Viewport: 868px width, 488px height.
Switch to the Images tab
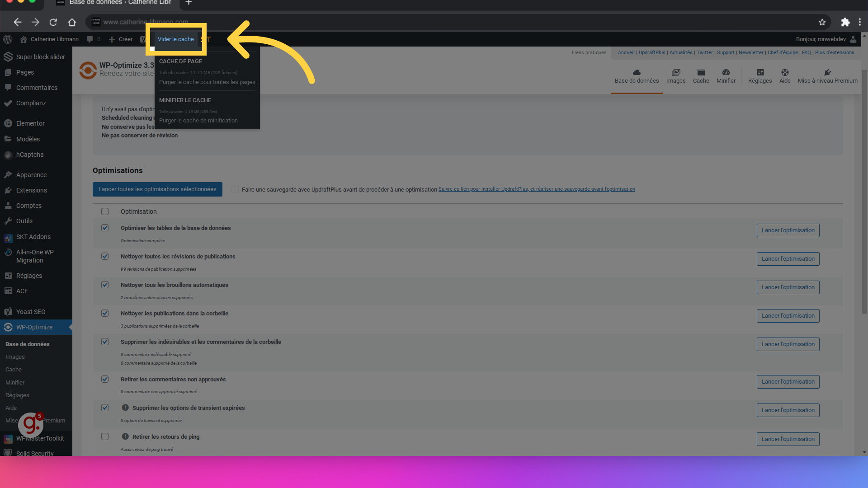pyautogui.click(x=676, y=76)
